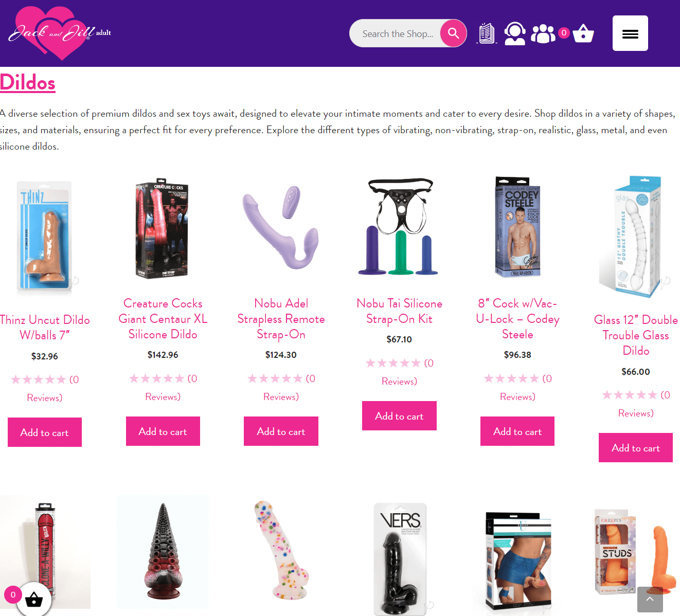
Task: Add Nobu Tai Silicone Strap-On Kit to cart
Action: click(x=399, y=416)
